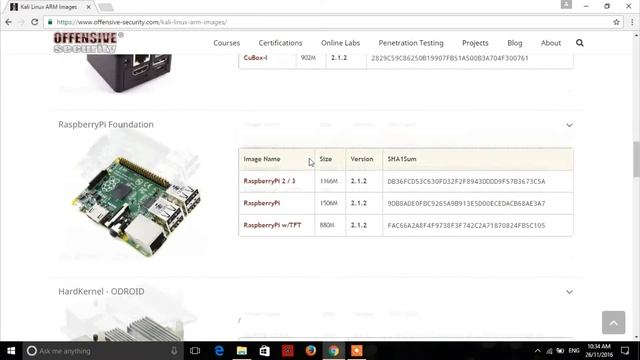Screen dimensions: 640x360
Task: Open Blog menu item
Action: (x=515, y=43)
